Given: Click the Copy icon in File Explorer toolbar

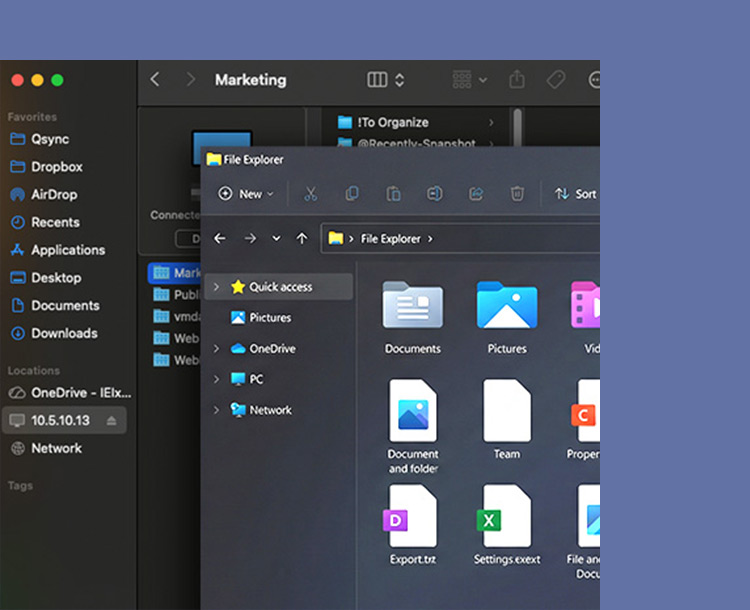Looking at the screenshot, I should click(352, 194).
